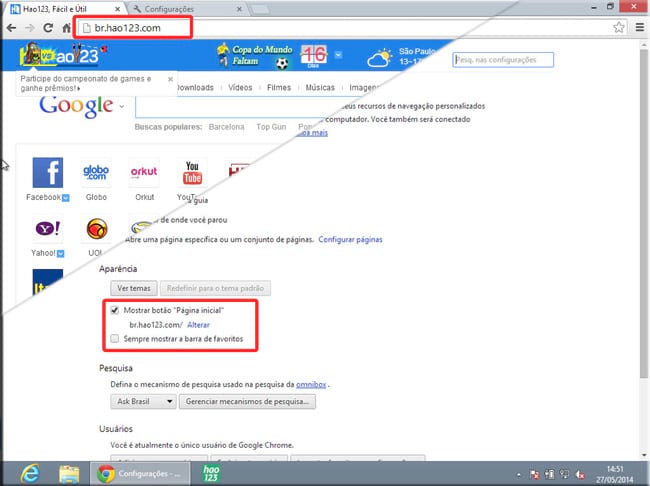Click Gerenciar mecanismos de pesquisa button

(x=247, y=401)
